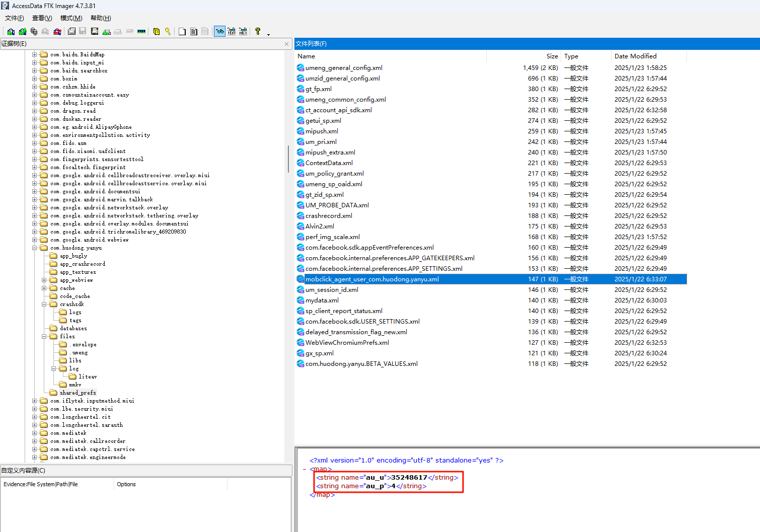760x532 pixels.
Task: Open the help question mark icon
Action: [x=258, y=31]
